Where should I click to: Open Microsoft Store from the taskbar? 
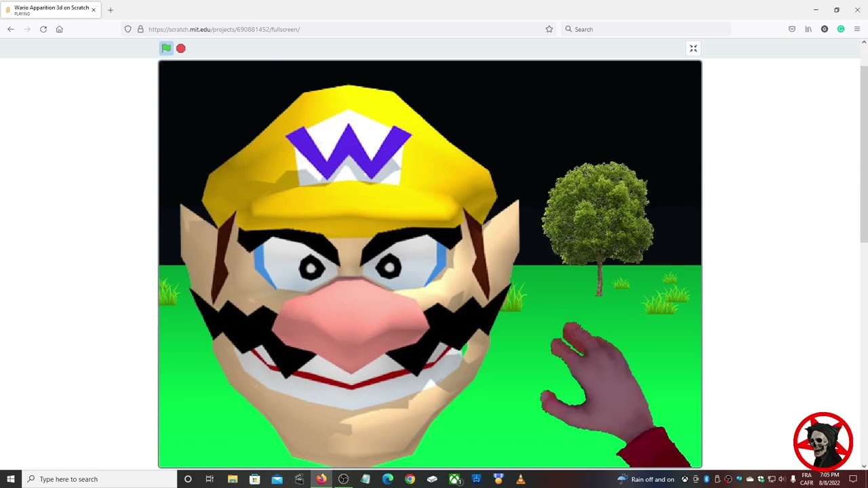coord(255,479)
